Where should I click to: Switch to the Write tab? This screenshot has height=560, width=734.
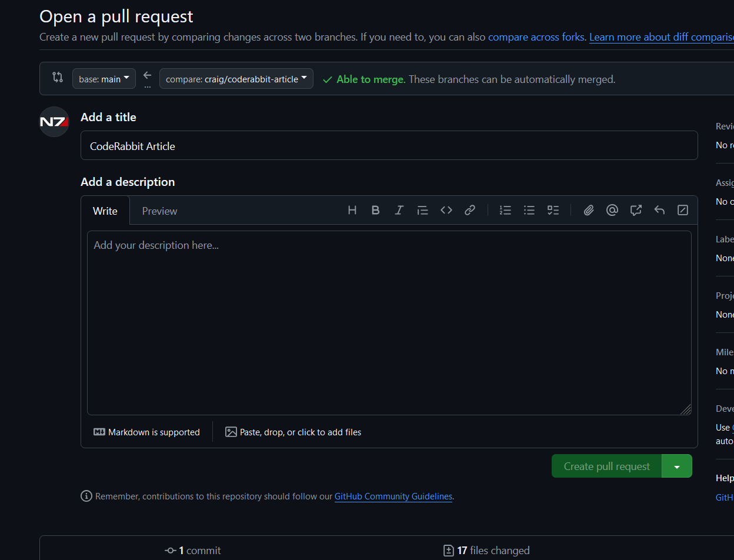(105, 211)
